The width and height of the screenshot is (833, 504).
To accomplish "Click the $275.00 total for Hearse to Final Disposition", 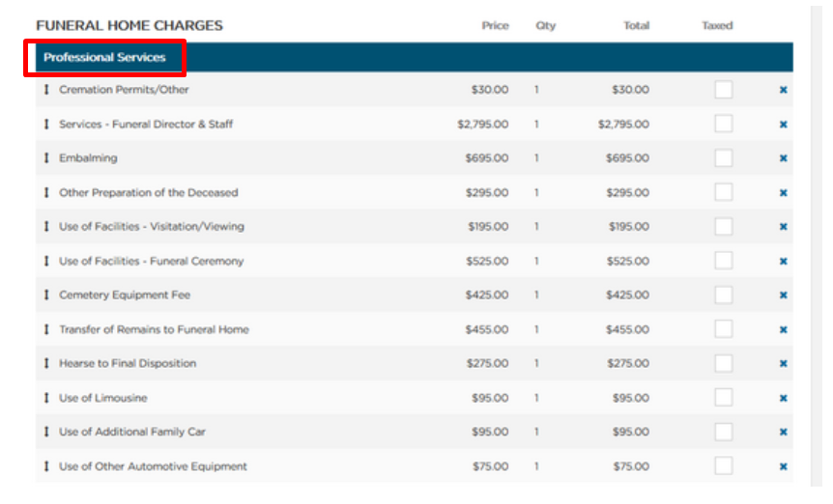I will click(x=628, y=363).
